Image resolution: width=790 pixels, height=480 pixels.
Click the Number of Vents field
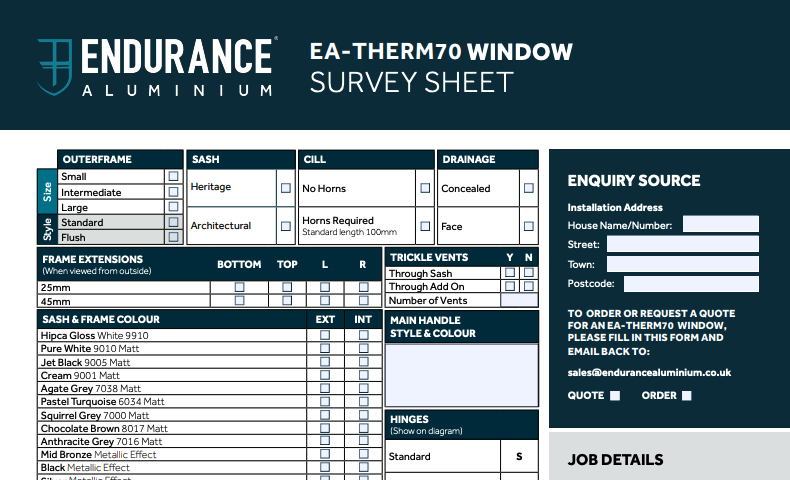click(518, 300)
